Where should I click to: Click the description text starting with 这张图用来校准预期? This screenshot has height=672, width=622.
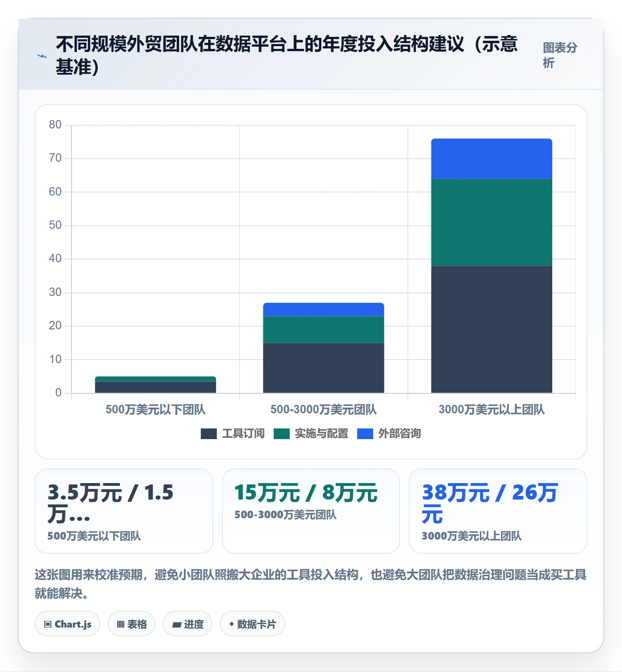click(x=311, y=584)
